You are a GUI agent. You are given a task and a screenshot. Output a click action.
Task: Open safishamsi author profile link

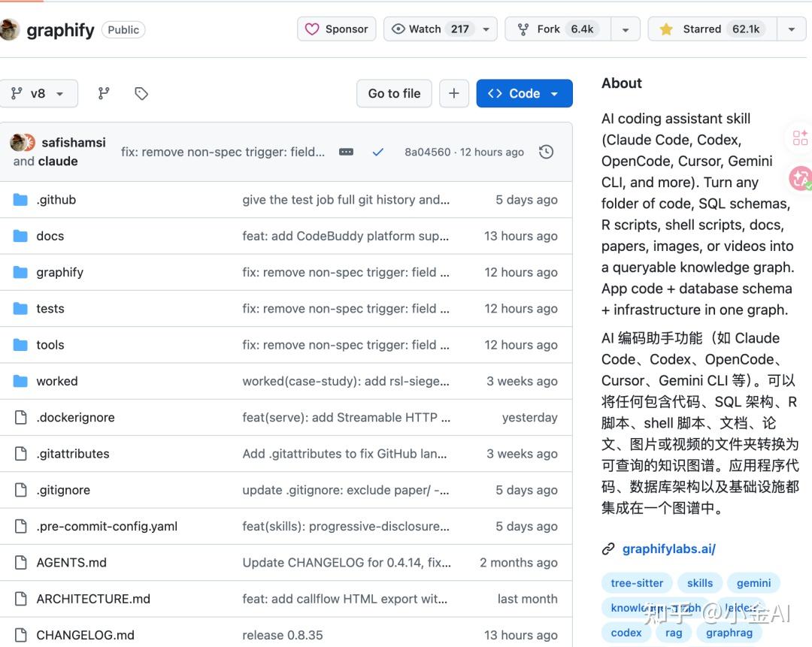point(74,142)
